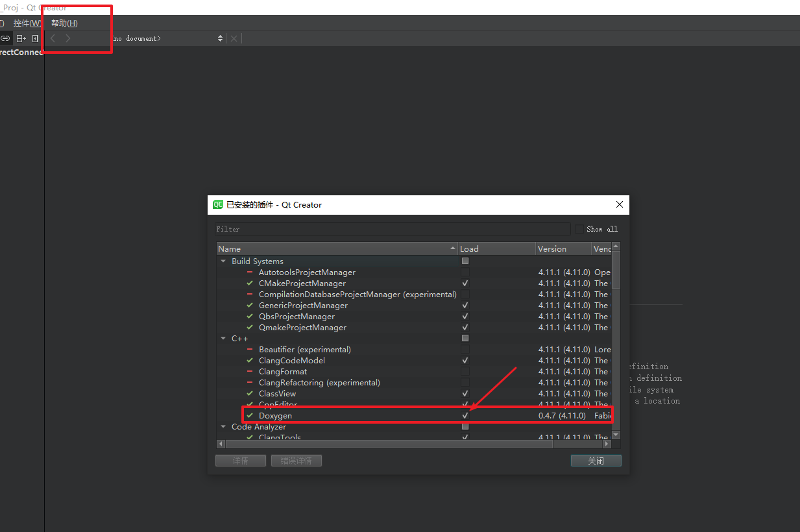Select the GenericProjectManager row
800x532 pixels.
414,306
